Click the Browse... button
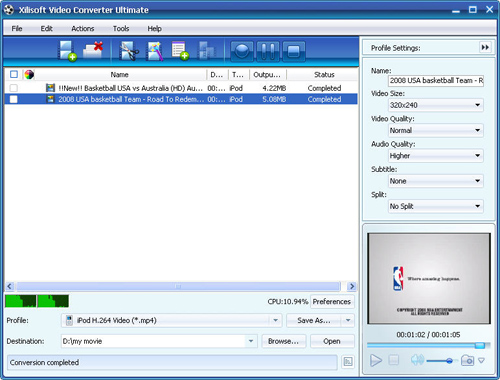The width and height of the screenshot is (500, 380). [x=283, y=341]
